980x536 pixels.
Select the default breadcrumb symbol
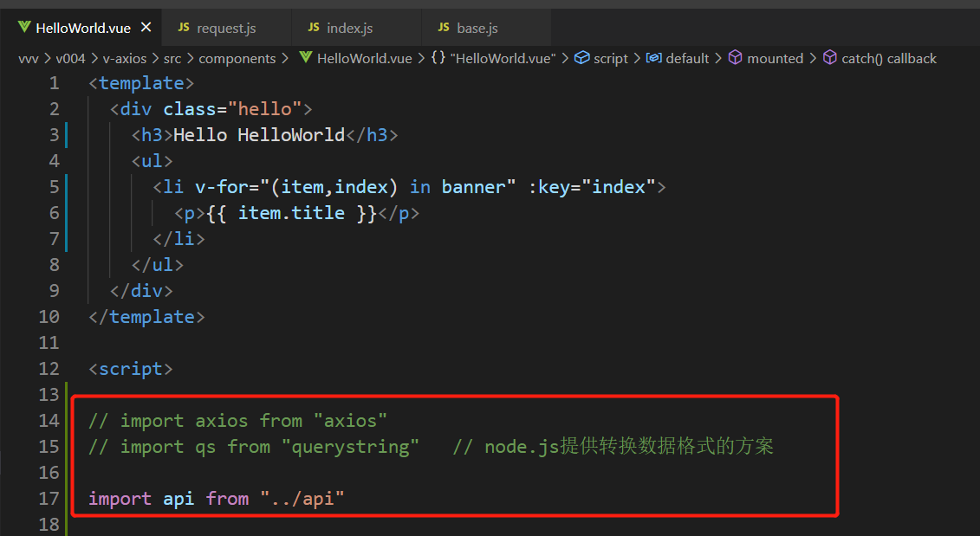687,59
